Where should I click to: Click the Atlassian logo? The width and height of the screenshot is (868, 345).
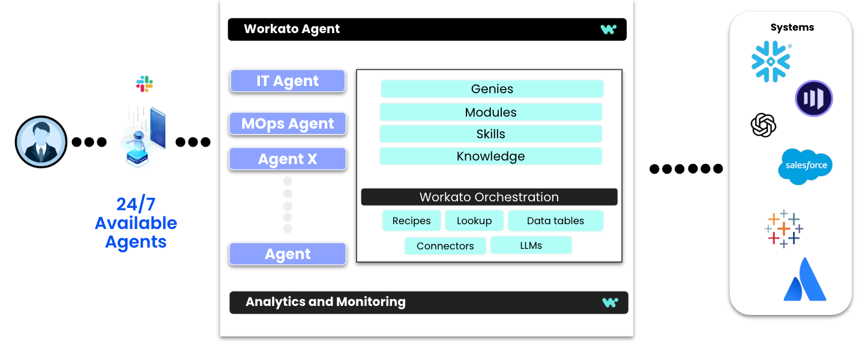[x=804, y=279]
